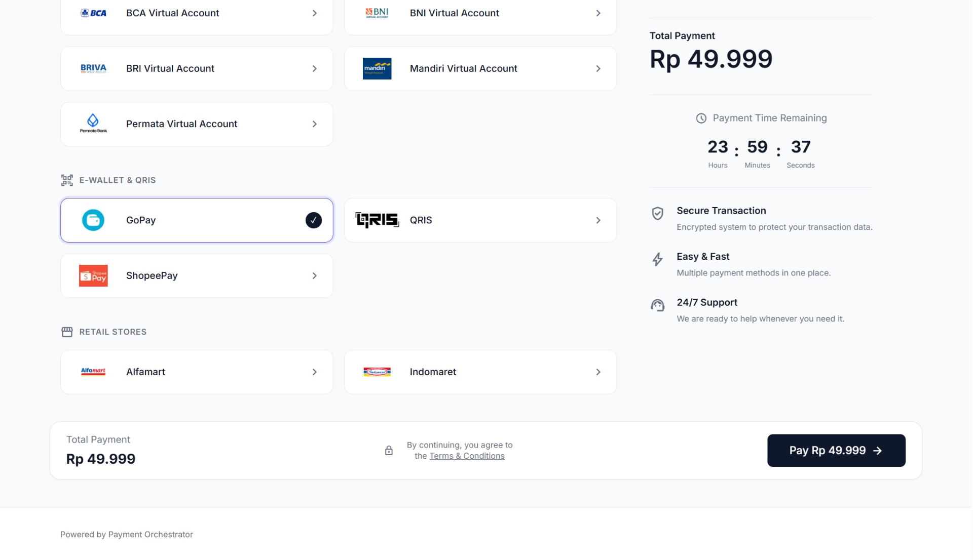The image size is (973, 560).
Task: Click the Secure Transaction heading
Action: point(721,211)
